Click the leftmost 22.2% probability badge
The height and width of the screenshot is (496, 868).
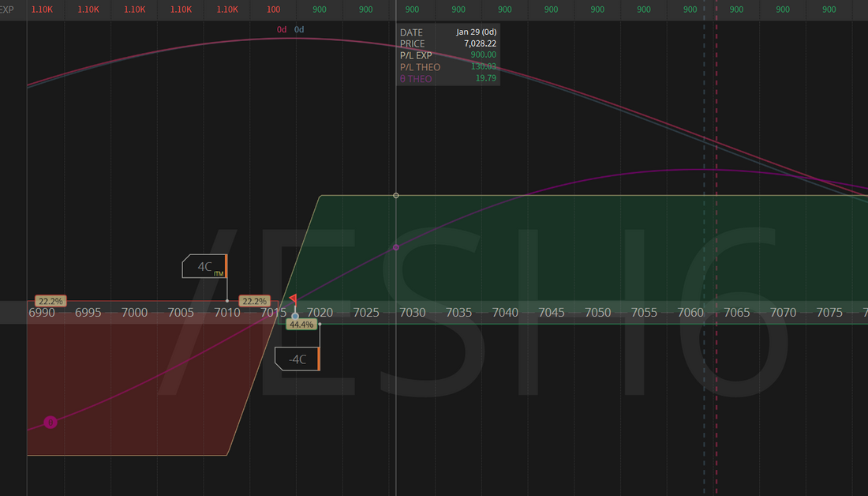point(51,301)
